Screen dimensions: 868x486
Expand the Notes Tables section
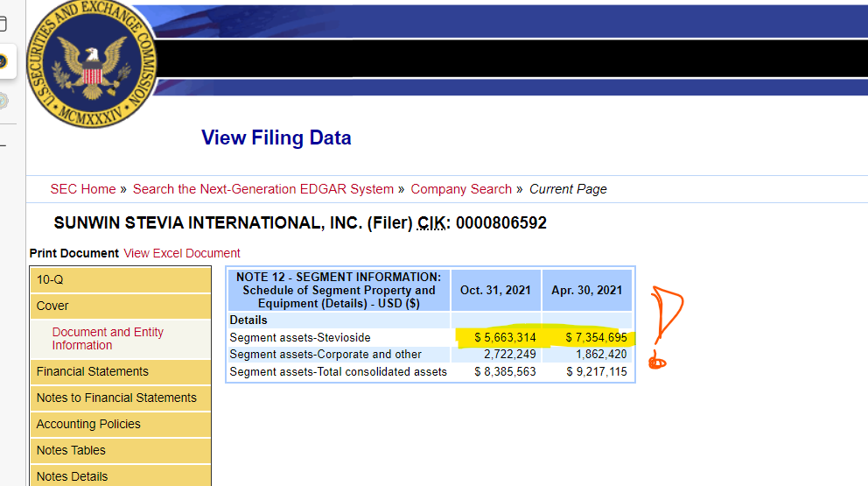click(121, 450)
